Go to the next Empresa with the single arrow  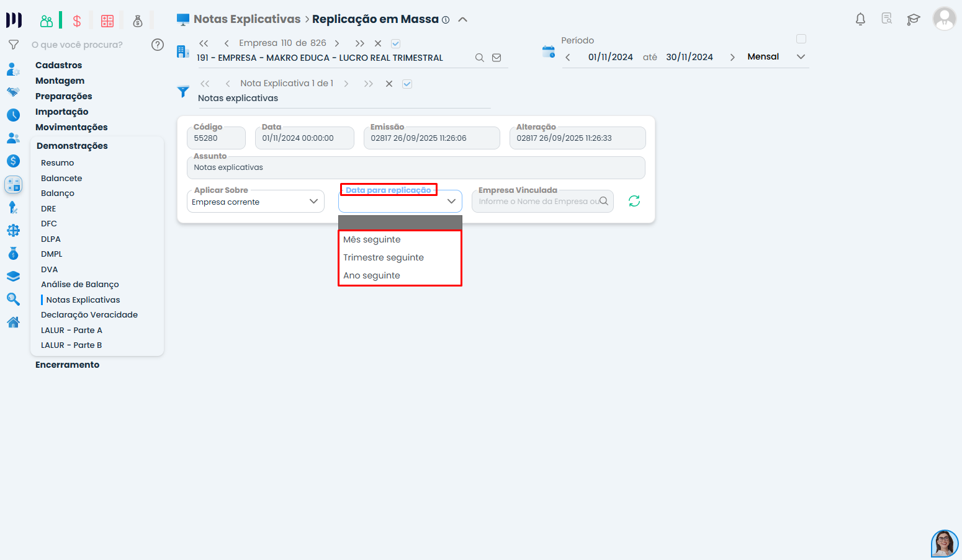pyautogui.click(x=337, y=43)
